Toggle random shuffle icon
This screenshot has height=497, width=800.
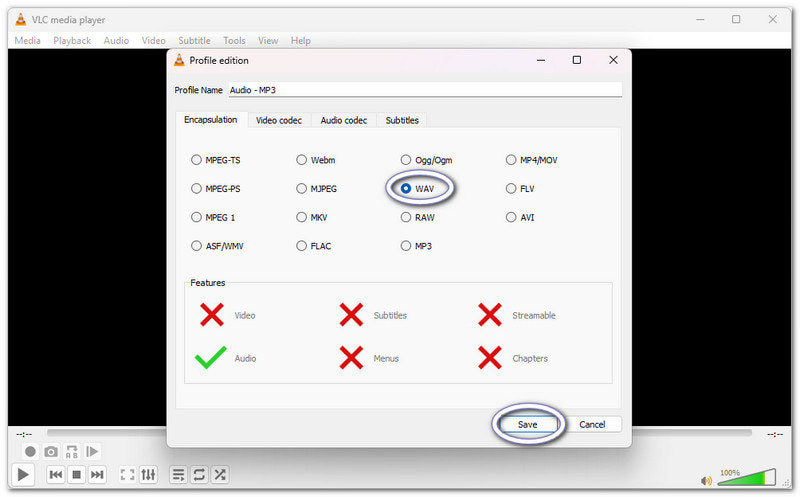coord(220,475)
